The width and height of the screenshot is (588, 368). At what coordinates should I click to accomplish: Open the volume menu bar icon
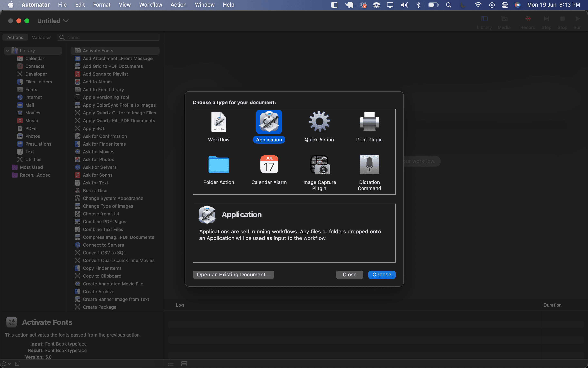coord(404,5)
